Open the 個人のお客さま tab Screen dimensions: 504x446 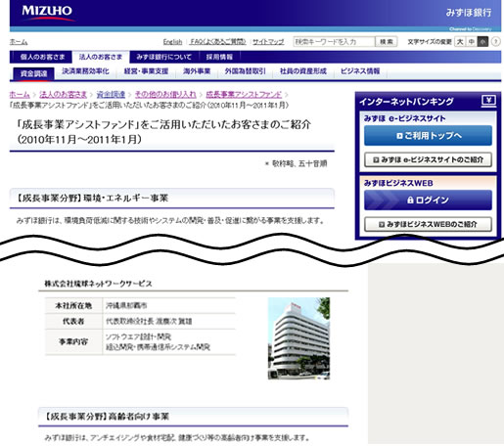42,57
